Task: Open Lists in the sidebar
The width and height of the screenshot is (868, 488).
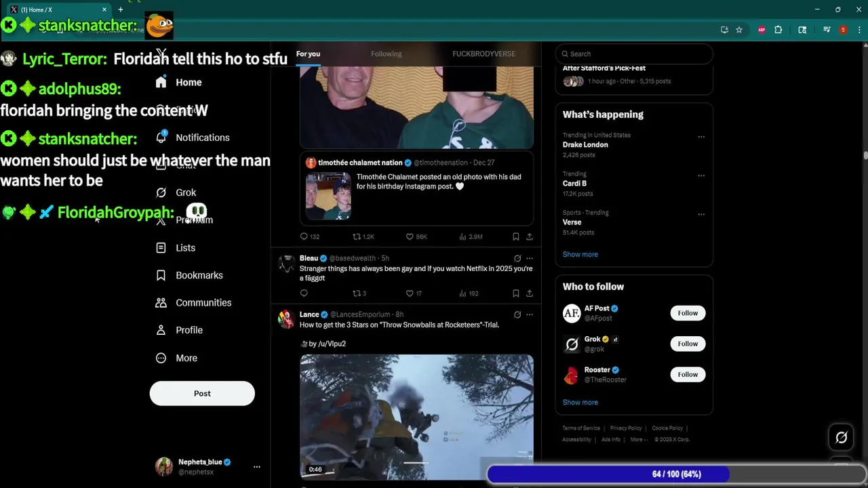Action: click(176, 247)
